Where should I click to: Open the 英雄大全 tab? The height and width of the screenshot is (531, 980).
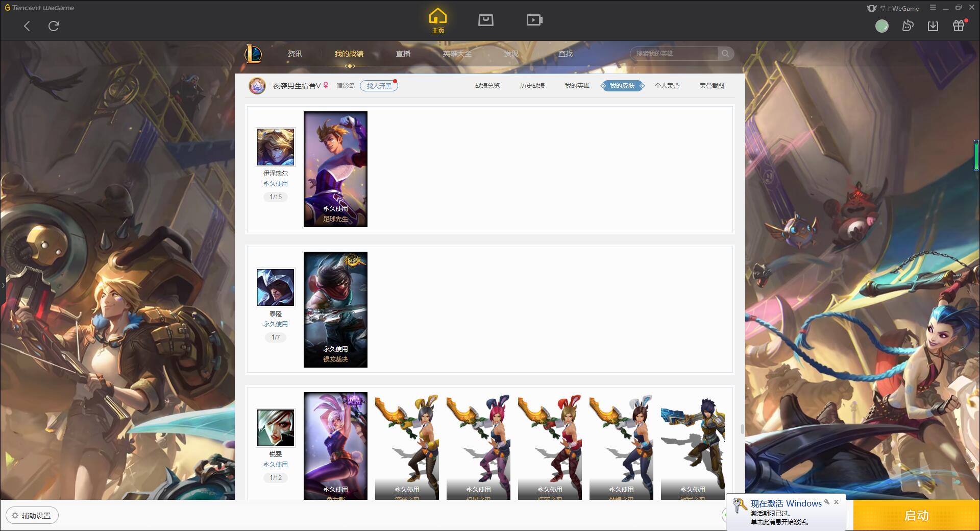click(457, 54)
